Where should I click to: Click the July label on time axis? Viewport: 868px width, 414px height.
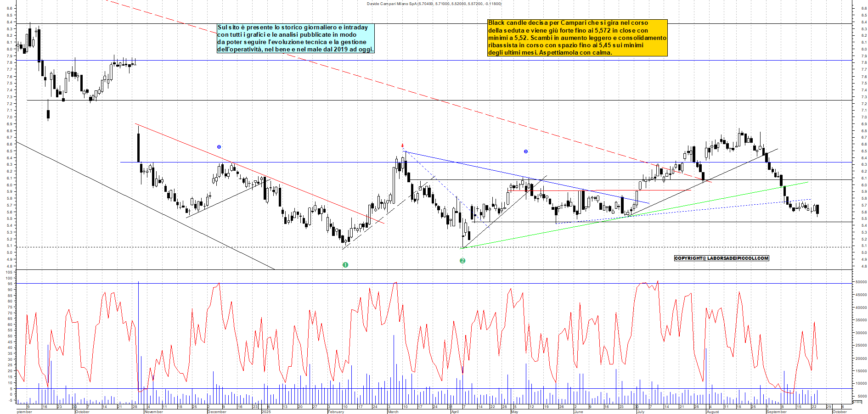click(641, 412)
